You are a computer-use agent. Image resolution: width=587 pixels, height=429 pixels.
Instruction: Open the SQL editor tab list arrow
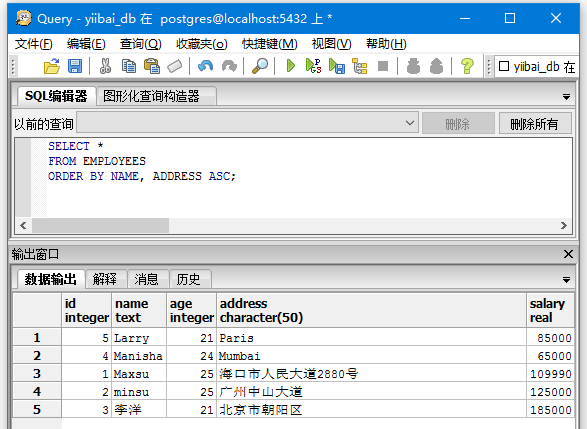point(566,97)
